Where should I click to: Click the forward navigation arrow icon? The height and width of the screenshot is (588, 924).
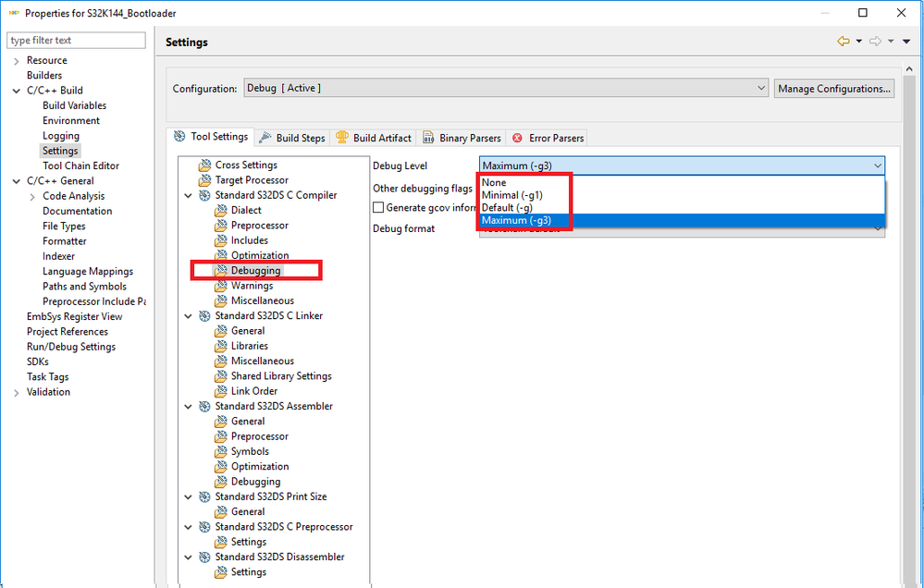pos(876,42)
